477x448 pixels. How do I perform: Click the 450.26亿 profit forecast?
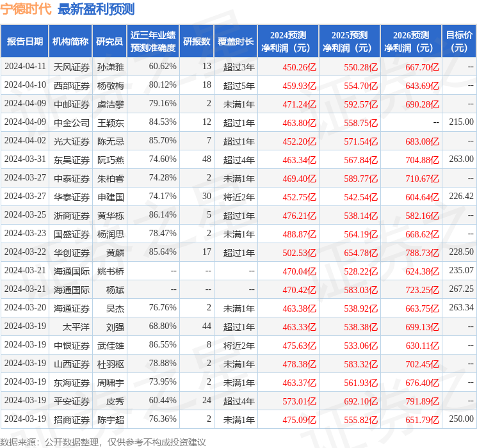300,67
